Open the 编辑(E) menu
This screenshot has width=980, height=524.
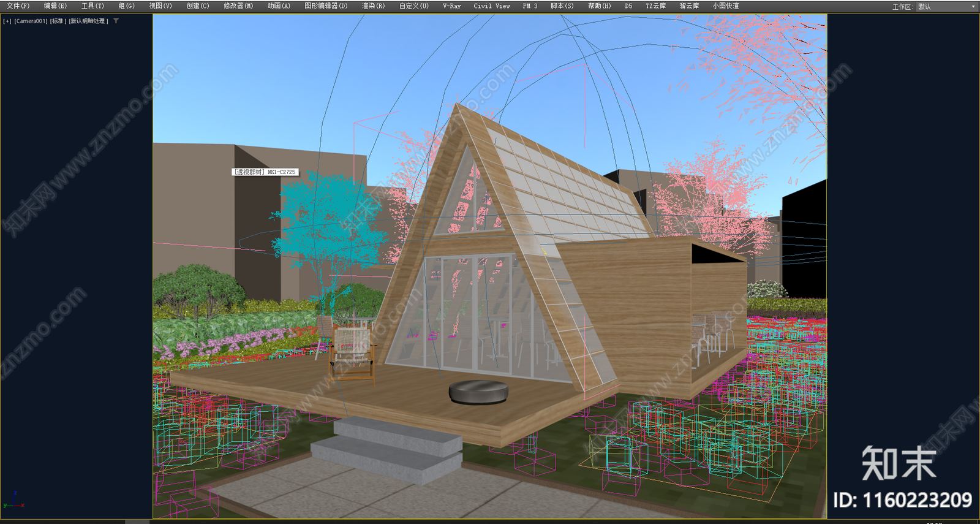tap(55, 6)
